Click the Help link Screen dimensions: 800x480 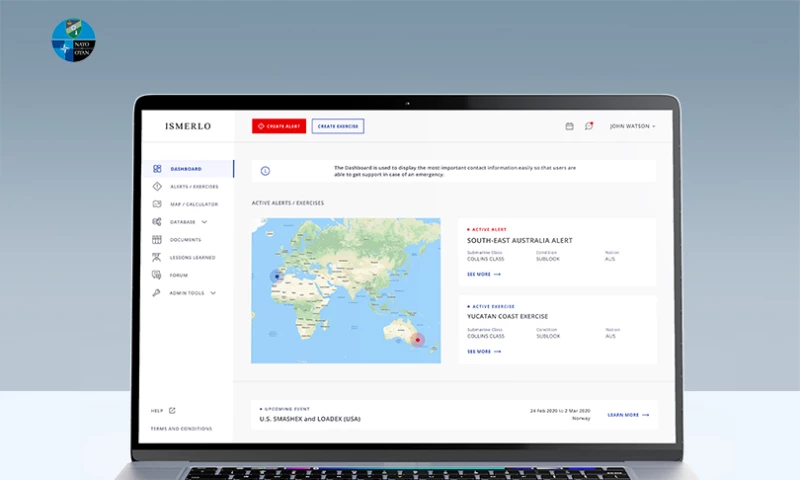tap(157, 411)
